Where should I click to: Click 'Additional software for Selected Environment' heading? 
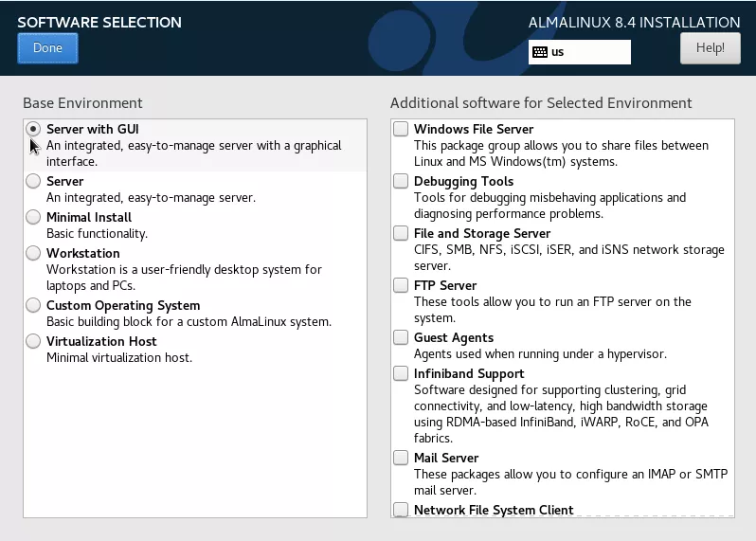click(541, 103)
